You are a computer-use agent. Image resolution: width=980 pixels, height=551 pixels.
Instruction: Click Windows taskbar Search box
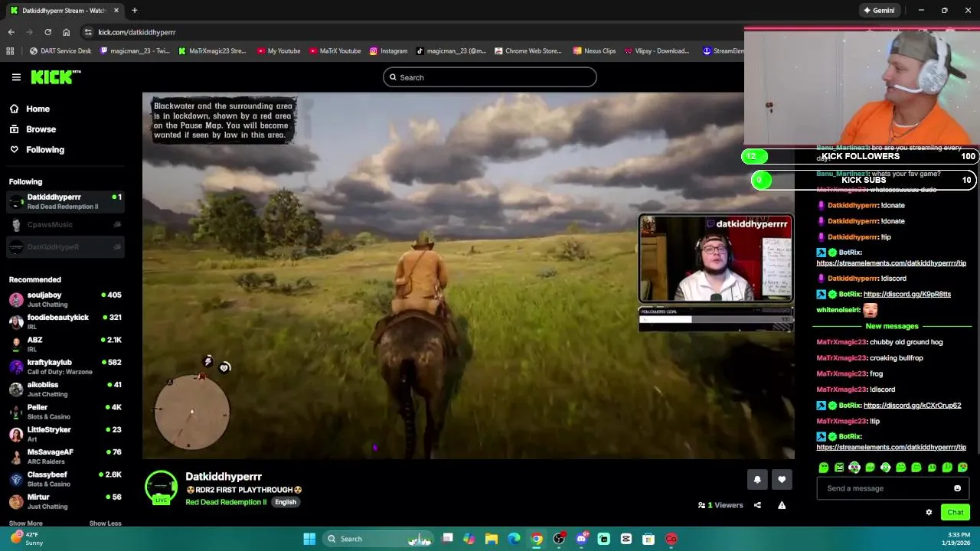tap(378, 539)
